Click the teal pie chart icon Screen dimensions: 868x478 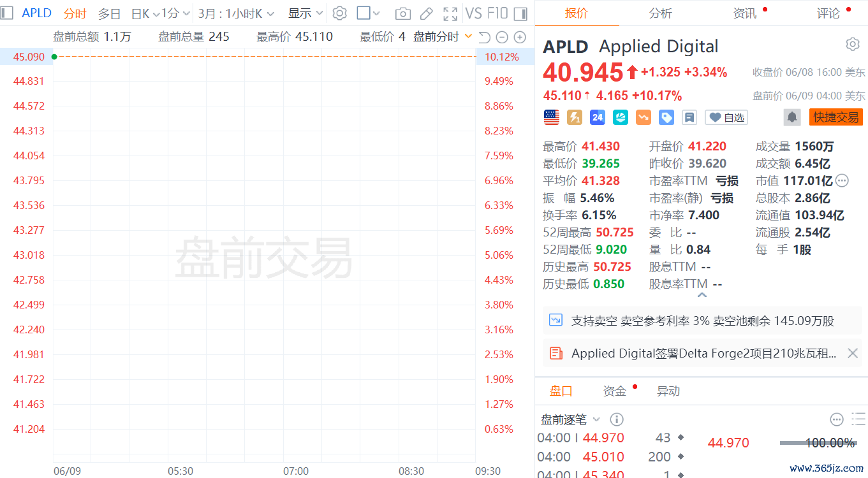pos(621,117)
